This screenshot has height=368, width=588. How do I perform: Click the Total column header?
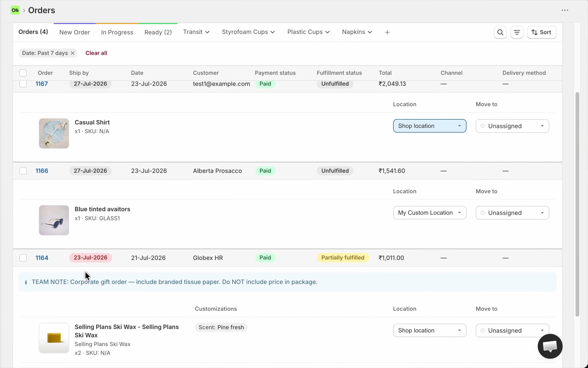[385, 73]
